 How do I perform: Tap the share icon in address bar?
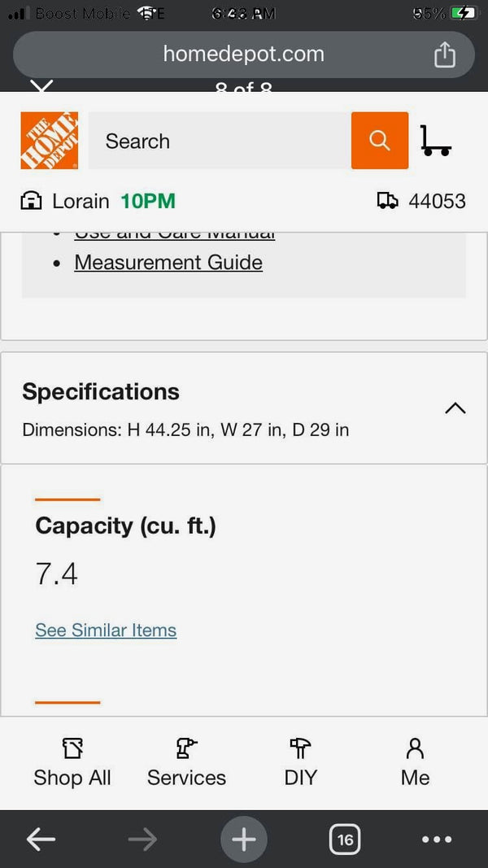445,55
